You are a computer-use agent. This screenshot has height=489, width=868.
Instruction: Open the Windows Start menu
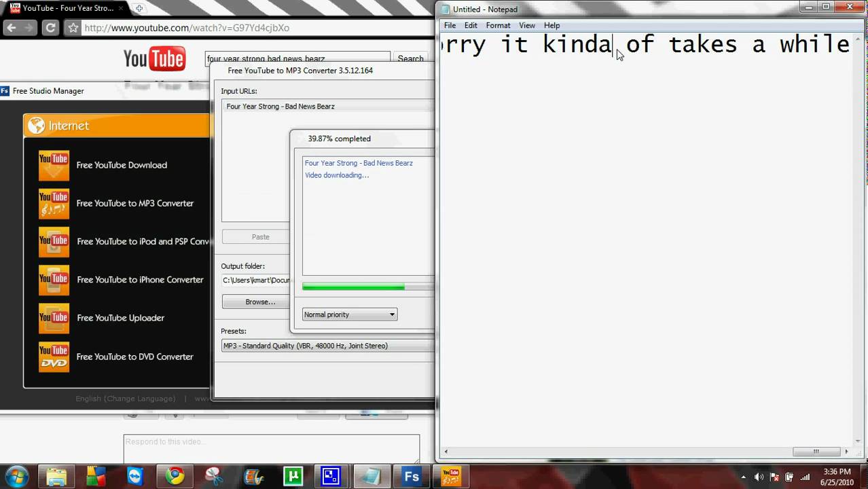pyautogui.click(x=17, y=475)
